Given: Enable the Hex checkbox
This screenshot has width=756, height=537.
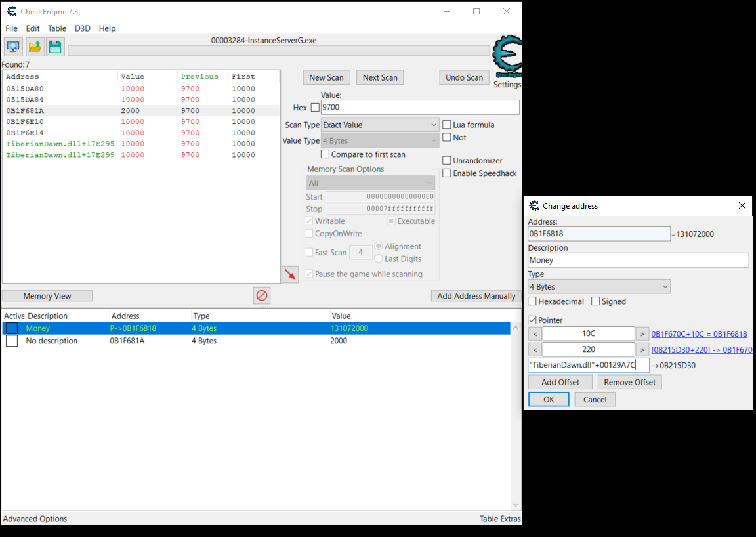Looking at the screenshot, I should point(315,108).
